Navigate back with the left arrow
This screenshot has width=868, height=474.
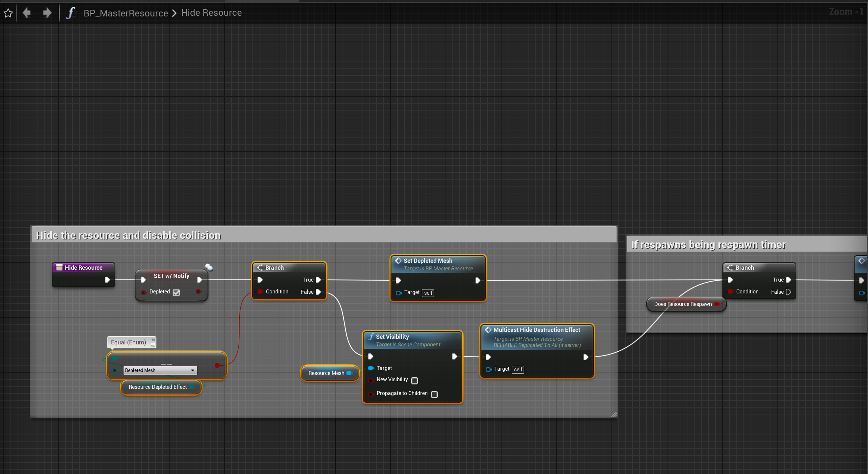point(27,13)
